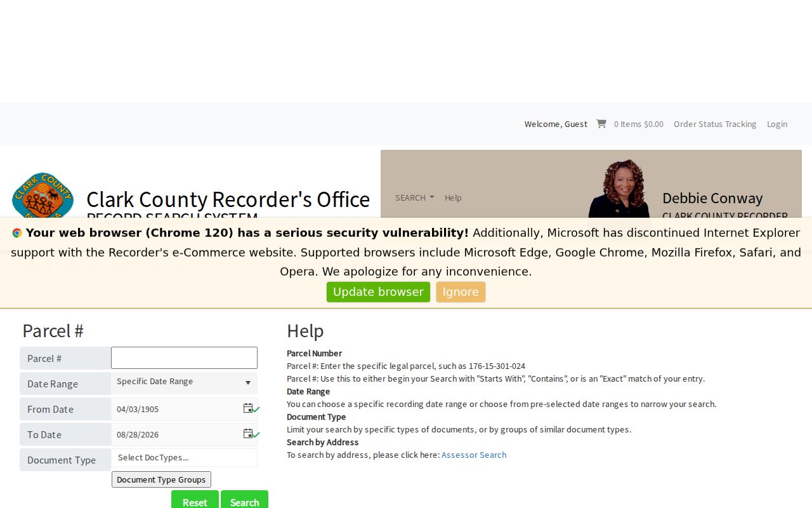
Task: Click the Search by Address help heading
Action: click(x=322, y=442)
